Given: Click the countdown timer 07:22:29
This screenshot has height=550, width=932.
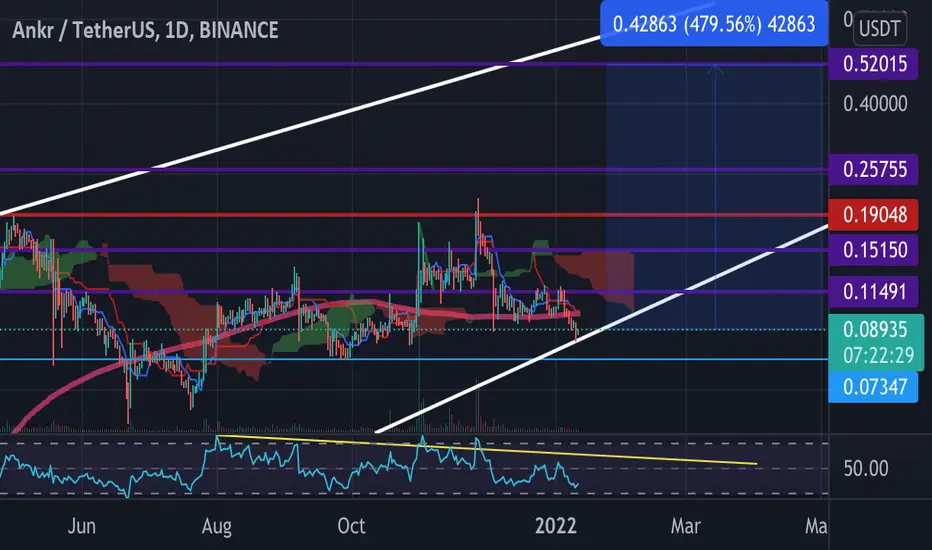Looking at the screenshot, I should tap(879, 356).
